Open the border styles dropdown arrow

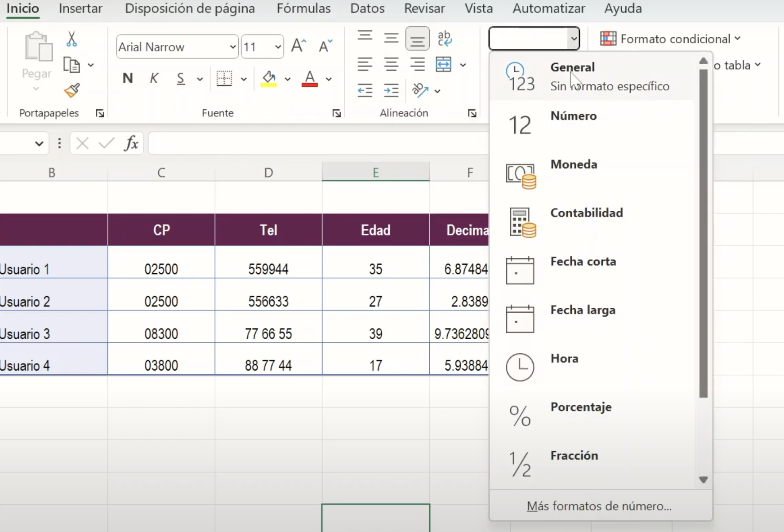[x=243, y=79]
